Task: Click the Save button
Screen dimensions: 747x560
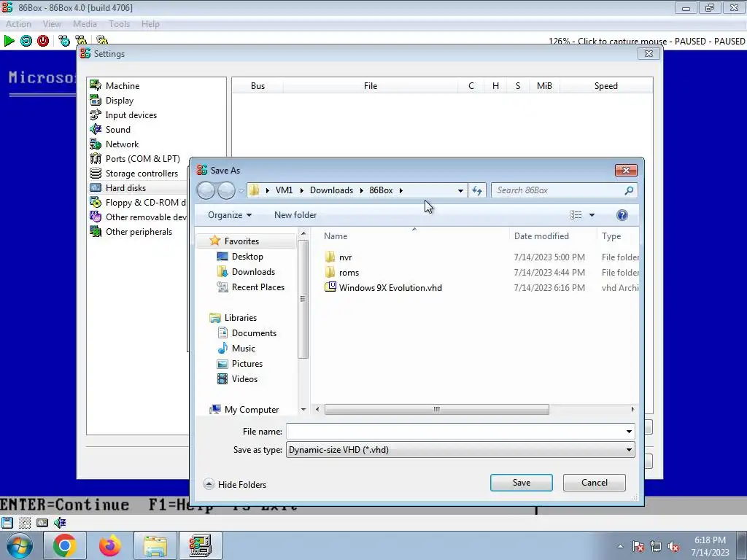Action: pyautogui.click(x=521, y=483)
